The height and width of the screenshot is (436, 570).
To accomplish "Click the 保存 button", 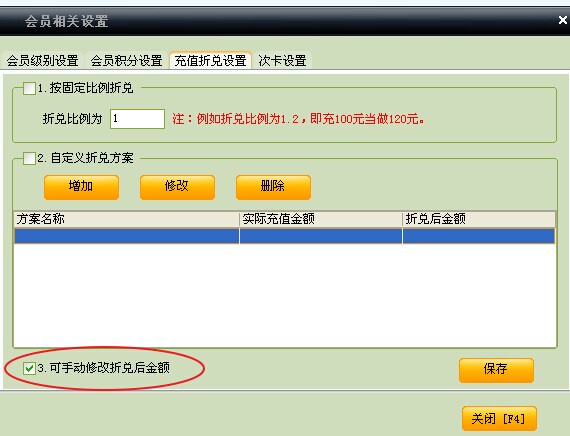I will point(496,370).
